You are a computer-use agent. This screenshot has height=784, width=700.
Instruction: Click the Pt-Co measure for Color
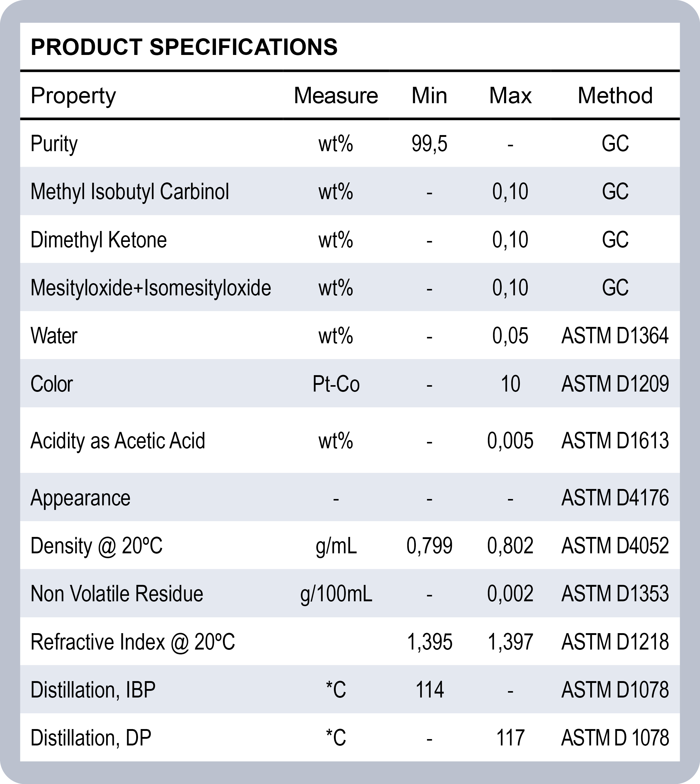tap(336, 384)
